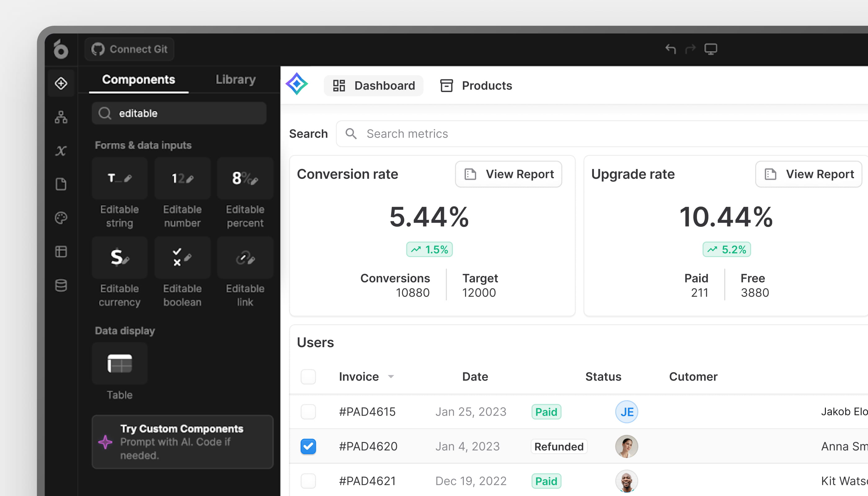Check the #PAD4615 row checkbox
This screenshot has width=868, height=496.
coord(308,412)
